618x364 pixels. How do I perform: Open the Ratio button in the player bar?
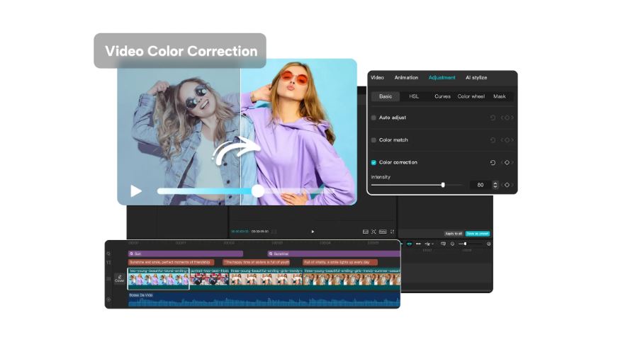pos(382,232)
